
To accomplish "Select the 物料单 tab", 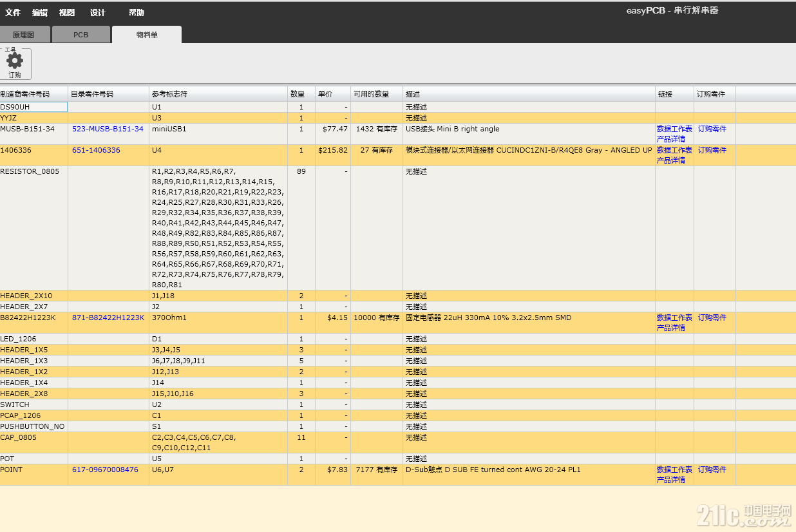I will [x=147, y=35].
